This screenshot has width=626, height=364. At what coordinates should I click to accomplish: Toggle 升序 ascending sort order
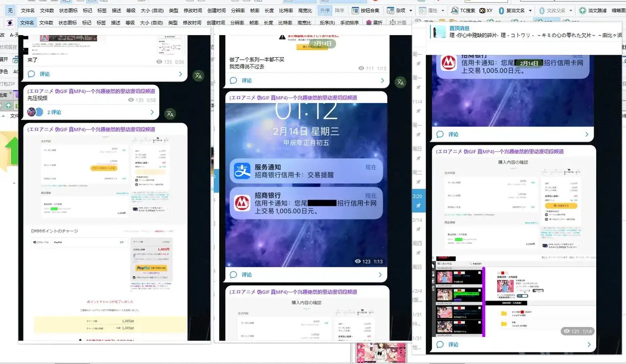(x=324, y=10)
